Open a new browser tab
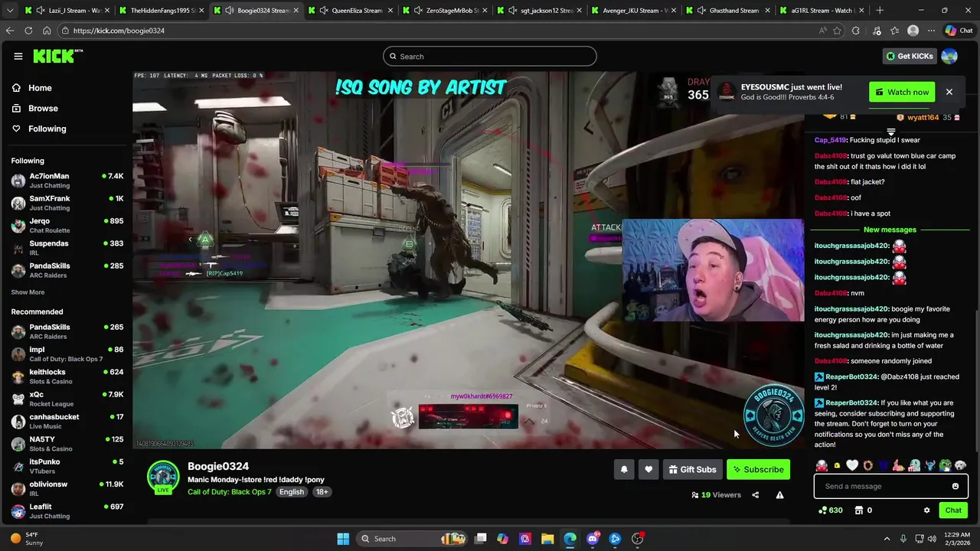The image size is (980, 551). [x=879, y=11]
